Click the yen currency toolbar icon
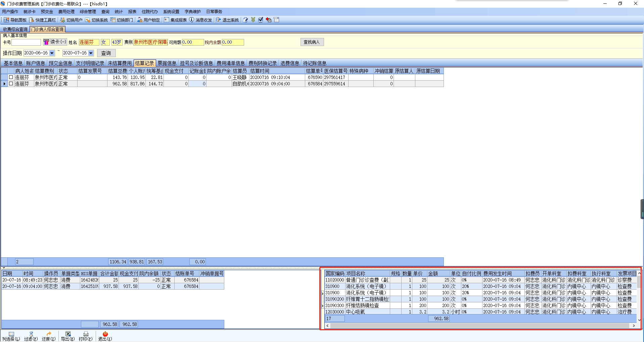The height and width of the screenshot is (342, 644). (253, 20)
